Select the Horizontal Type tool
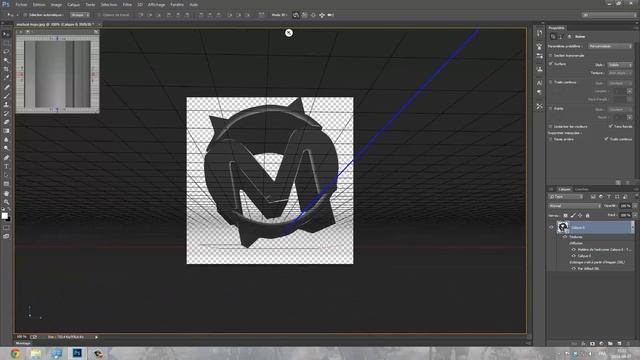640x360 pixels. [x=6, y=167]
